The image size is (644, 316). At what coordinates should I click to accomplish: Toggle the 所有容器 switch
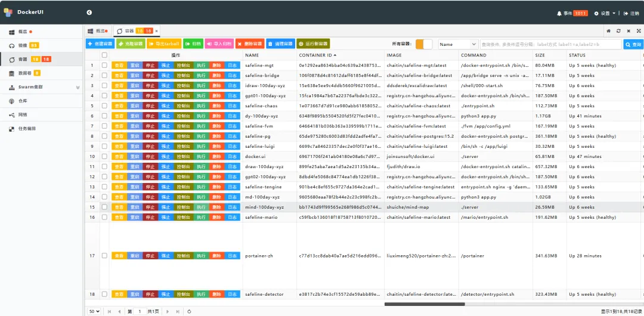(424, 44)
